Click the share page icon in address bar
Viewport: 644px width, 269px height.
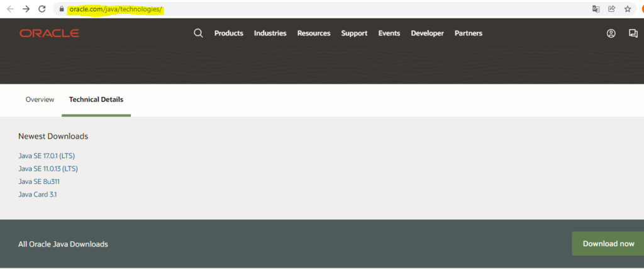pos(611,9)
